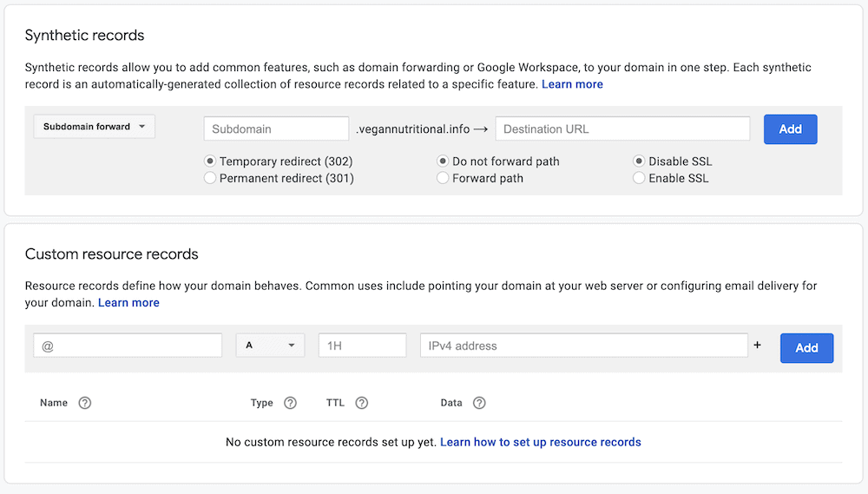Viewport: 868px width, 494px height.
Task: Focus the Subdomain input field
Action: pyautogui.click(x=276, y=128)
